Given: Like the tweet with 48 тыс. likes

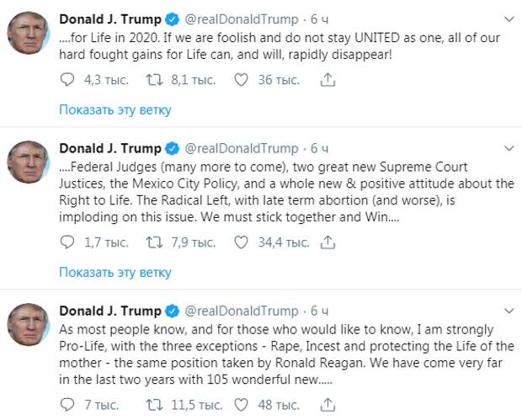Looking at the screenshot, I should pos(241,405).
